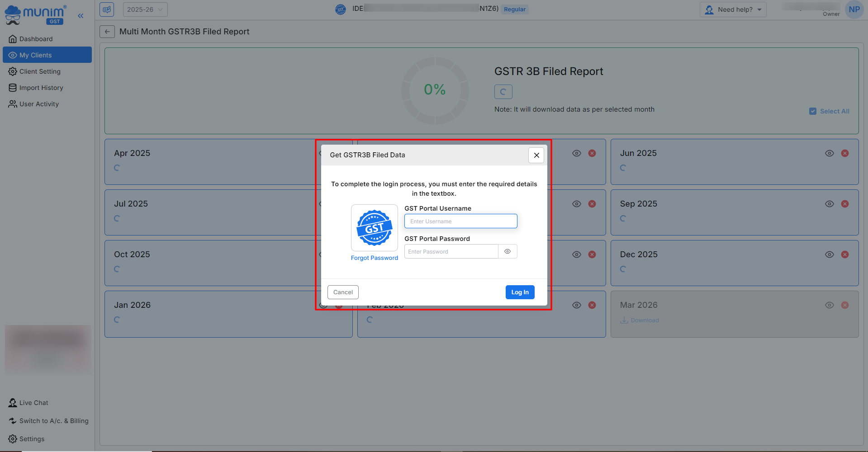Click the refresh icon under GSTR 3B Filed Report
The height and width of the screenshot is (452, 868).
(503, 92)
